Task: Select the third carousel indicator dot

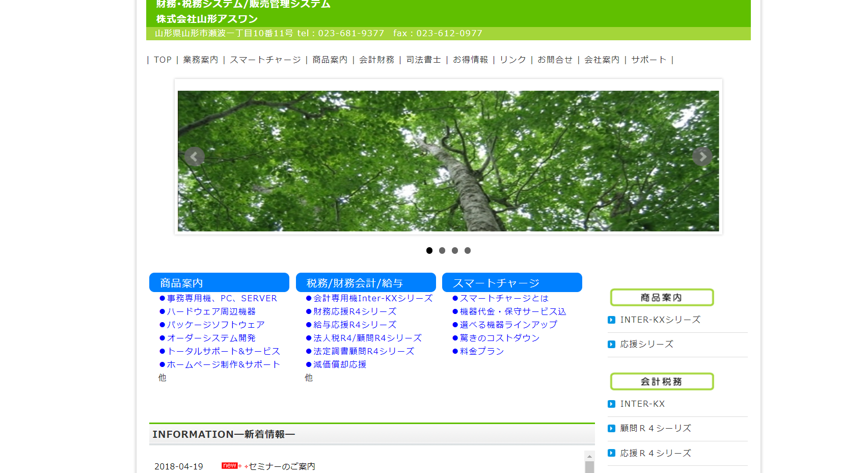Action: (x=454, y=250)
